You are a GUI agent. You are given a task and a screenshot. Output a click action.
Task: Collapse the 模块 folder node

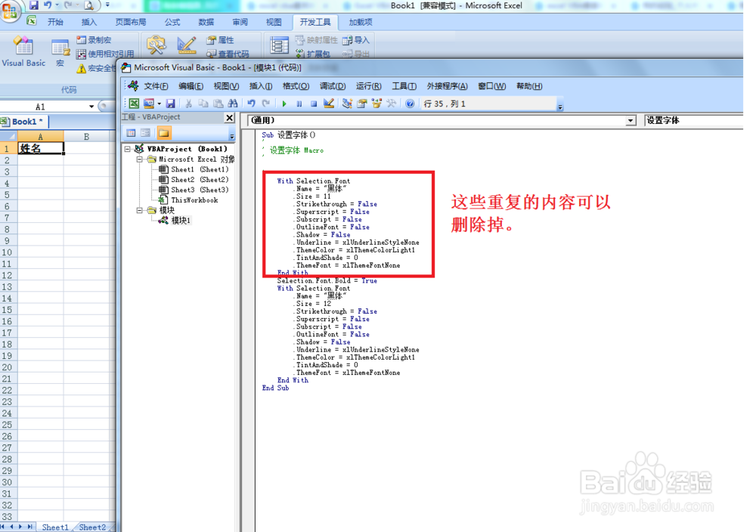pos(139,211)
